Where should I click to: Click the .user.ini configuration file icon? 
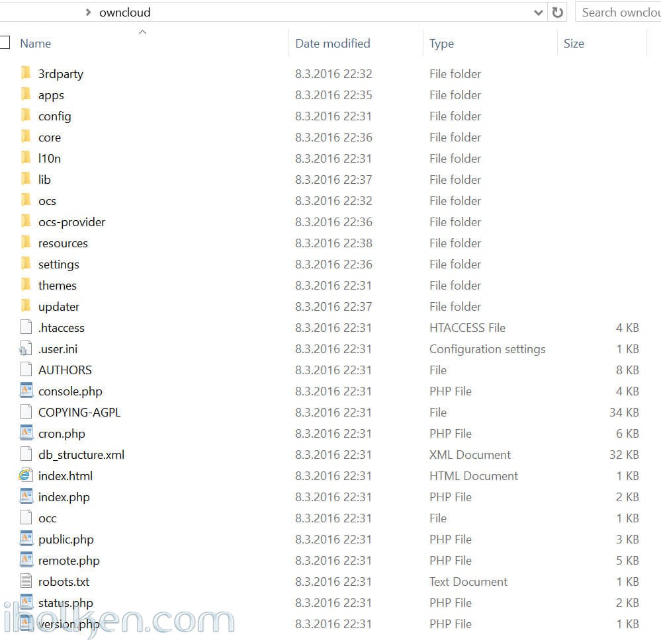(x=26, y=348)
